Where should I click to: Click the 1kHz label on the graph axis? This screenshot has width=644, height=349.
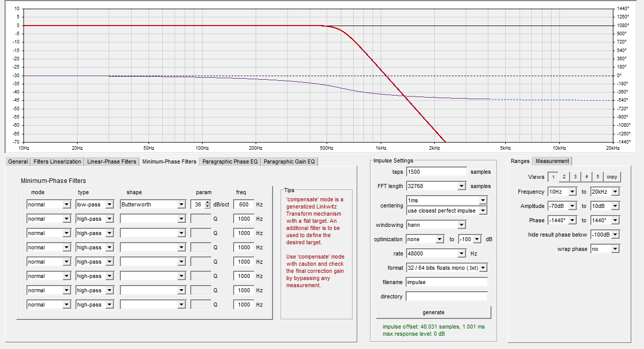click(380, 148)
